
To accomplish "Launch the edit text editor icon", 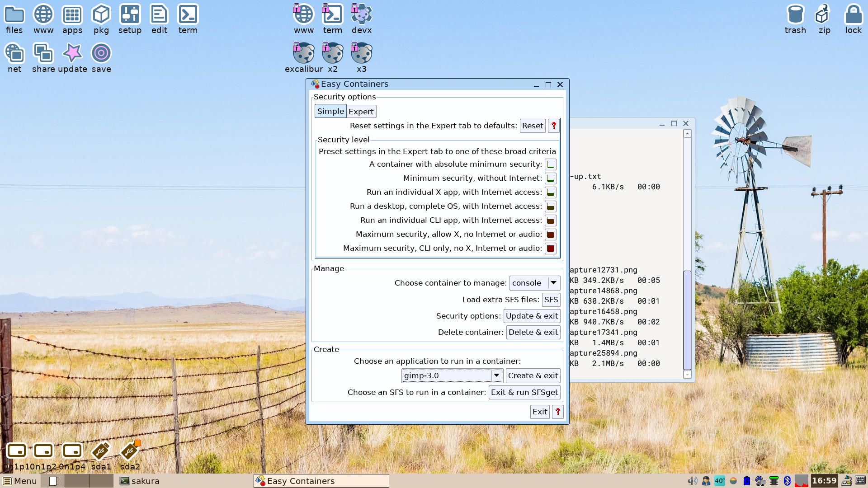I will [x=159, y=19].
